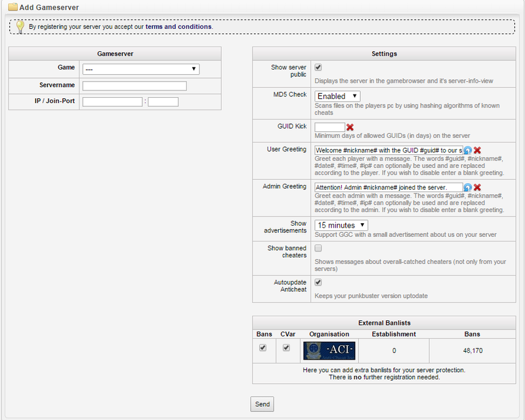Click red X next to User Greeting
This screenshot has width=525, height=420.
pos(477,150)
